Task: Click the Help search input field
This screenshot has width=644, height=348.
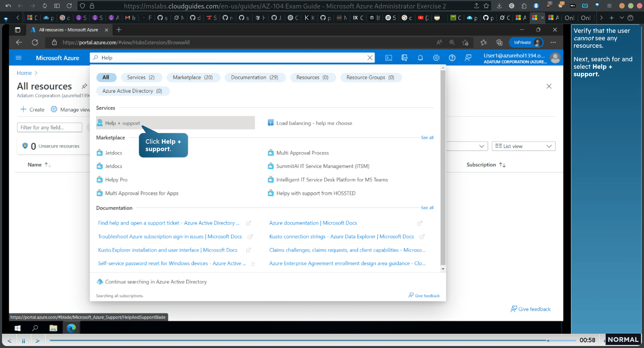Action: [x=232, y=58]
